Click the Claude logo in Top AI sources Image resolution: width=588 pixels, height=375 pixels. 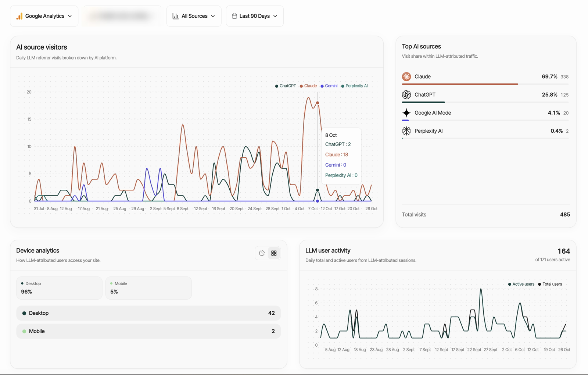(406, 76)
